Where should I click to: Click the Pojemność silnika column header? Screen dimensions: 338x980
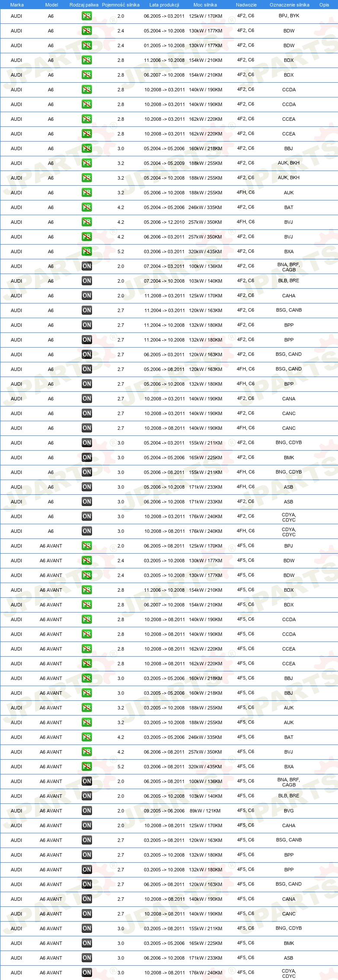click(121, 5)
